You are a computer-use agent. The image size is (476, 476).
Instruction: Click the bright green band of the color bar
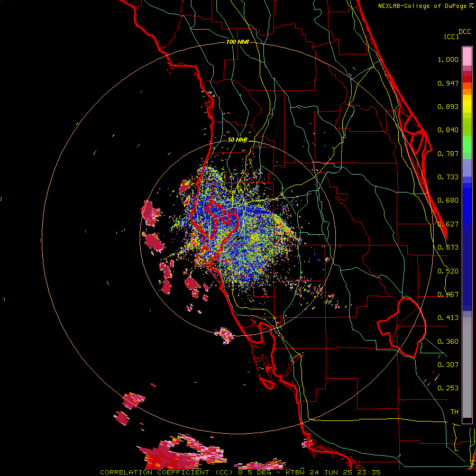point(467,144)
